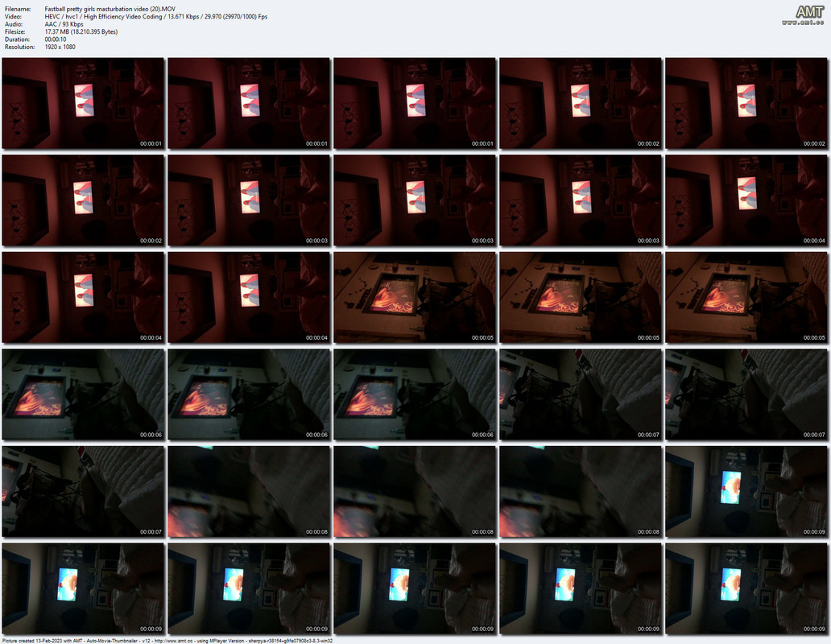Open the first thumbnail stamped 00:00:04
The width and height of the screenshot is (831, 644).
point(746,200)
